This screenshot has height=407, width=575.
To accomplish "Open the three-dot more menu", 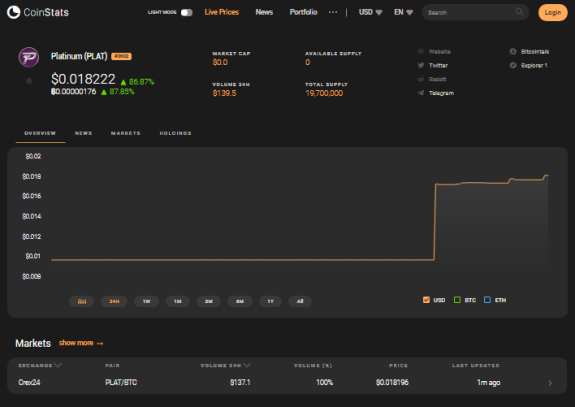I will [333, 12].
